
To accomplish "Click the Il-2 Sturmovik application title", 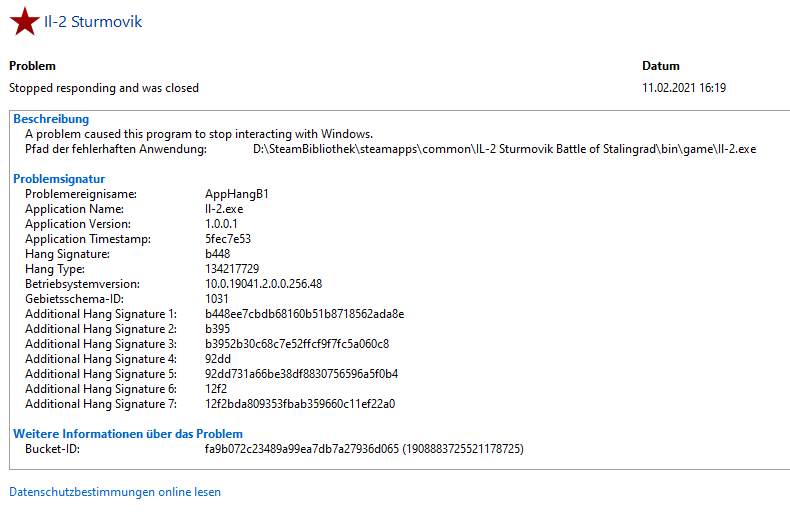I will coord(93,22).
